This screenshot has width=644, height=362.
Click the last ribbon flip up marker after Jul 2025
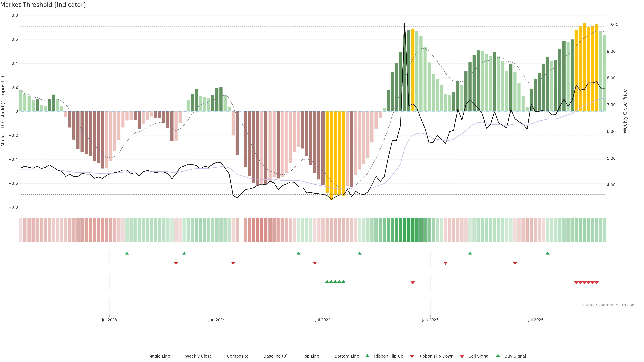pyautogui.click(x=548, y=253)
